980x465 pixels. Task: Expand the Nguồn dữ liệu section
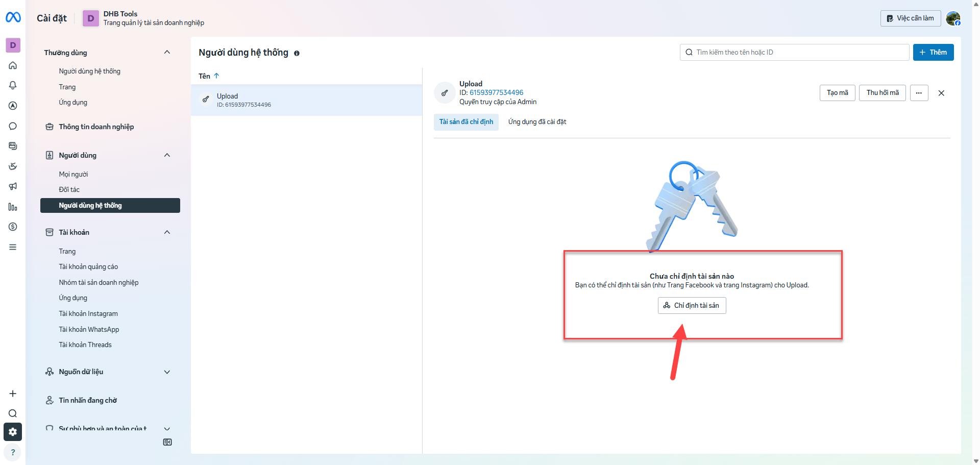pyautogui.click(x=167, y=372)
